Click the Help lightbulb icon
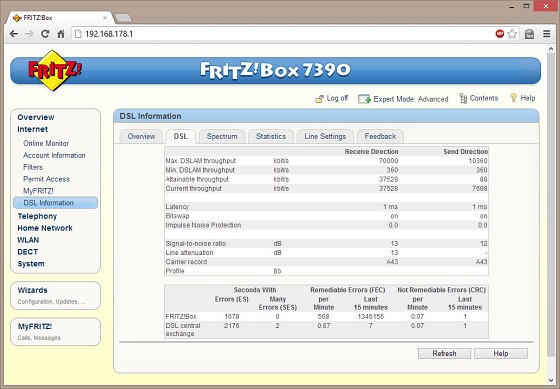This screenshot has width=560, height=389. (514, 98)
